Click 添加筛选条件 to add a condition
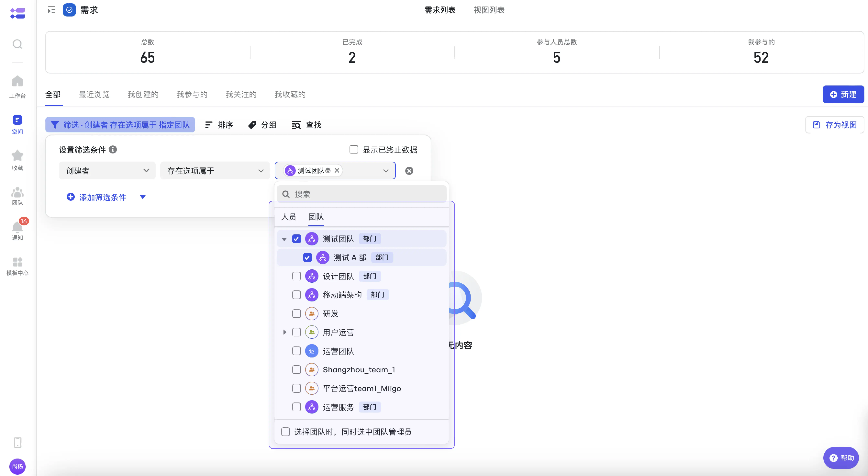The image size is (868, 476). [96, 197]
